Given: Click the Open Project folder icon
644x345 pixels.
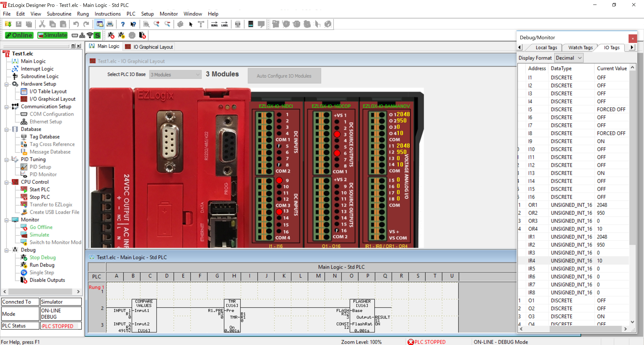Looking at the screenshot, I should coord(8,24).
